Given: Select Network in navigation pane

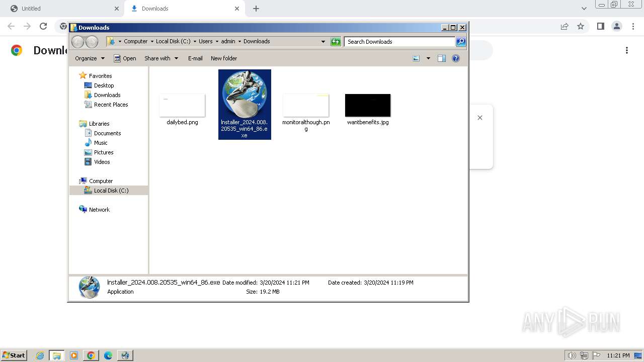Looking at the screenshot, I should point(99,210).
